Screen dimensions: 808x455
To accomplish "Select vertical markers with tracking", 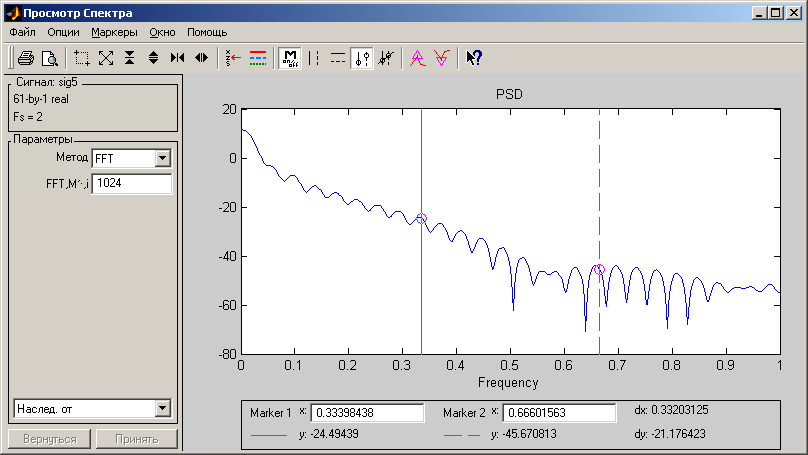I will click(362, 58).
